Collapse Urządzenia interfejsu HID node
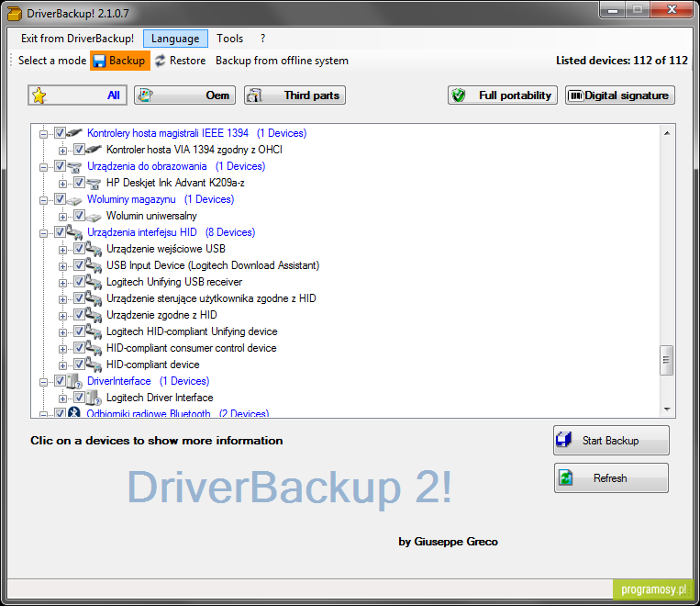The image size is (700, 606). click(x=43, y=233)
